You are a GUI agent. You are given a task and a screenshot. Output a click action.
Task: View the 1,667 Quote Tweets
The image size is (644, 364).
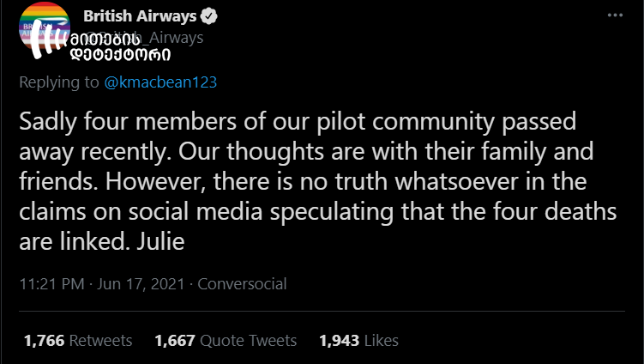click(x=226, y=341)
